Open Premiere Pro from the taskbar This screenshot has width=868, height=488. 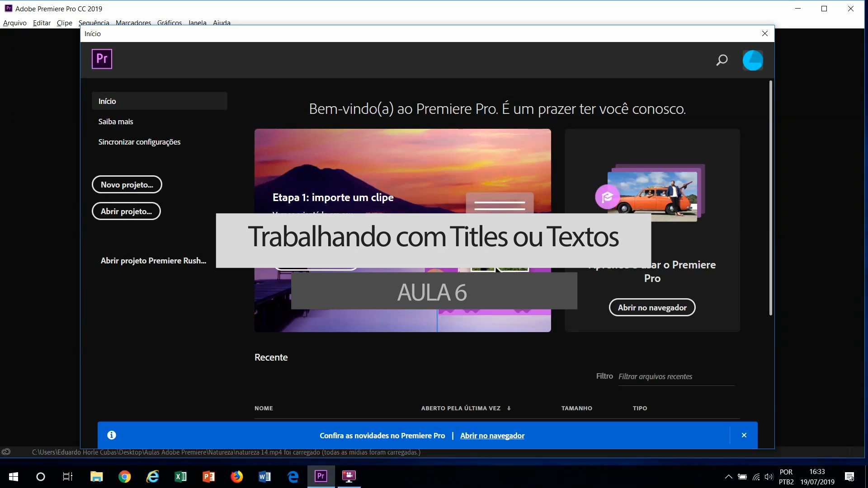(x=321, y=476)
